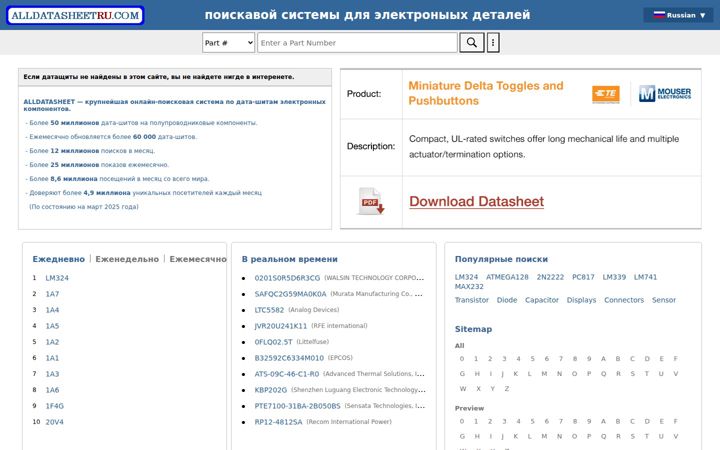Click the Sensor category link
The height and width of the screenshot is (450, 720).
[664, 300]
